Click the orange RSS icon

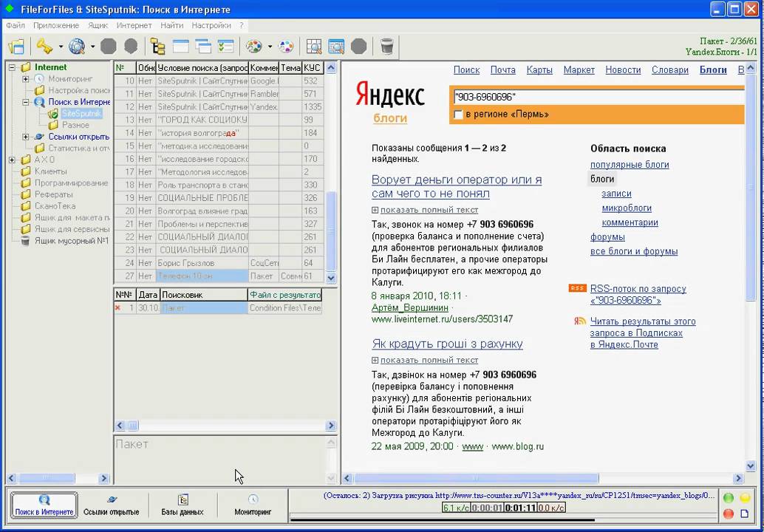[x=577, y=288]
